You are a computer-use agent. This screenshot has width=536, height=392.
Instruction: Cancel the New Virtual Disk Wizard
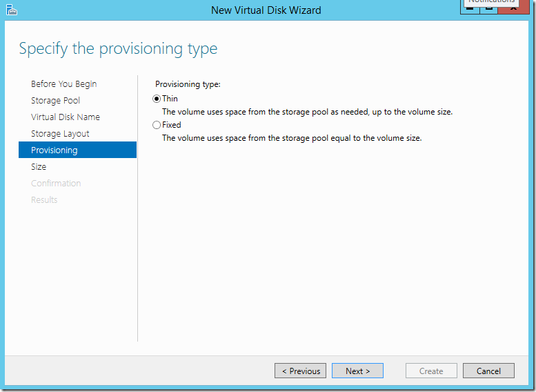pyautogui.click(x=488, y=371)
